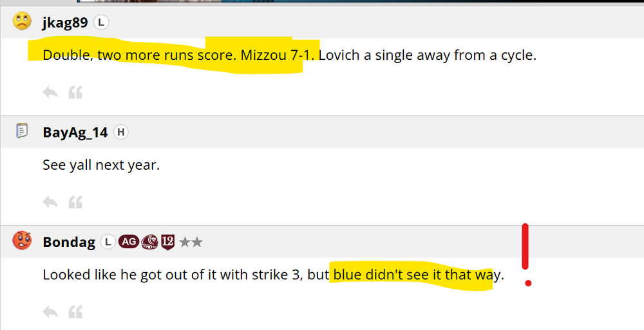Click the two gray stars beside Bondag
Viewport: 644px width, 330px height.
pos(191,242)
